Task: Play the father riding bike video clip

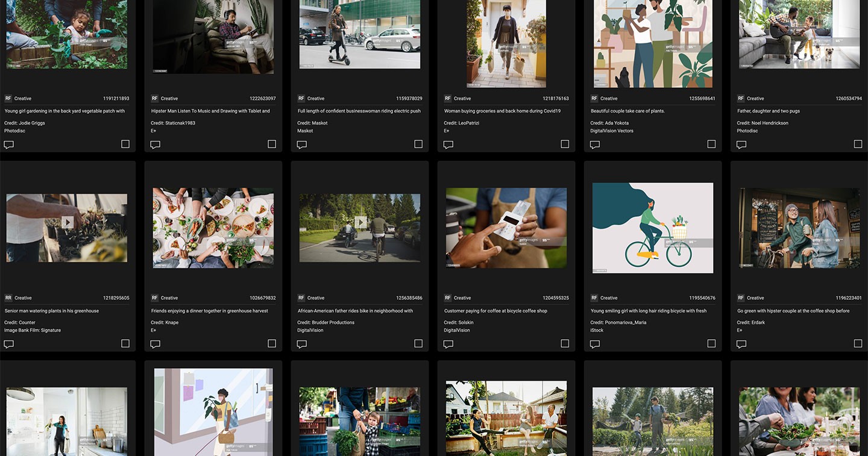Action: [360, 223]
